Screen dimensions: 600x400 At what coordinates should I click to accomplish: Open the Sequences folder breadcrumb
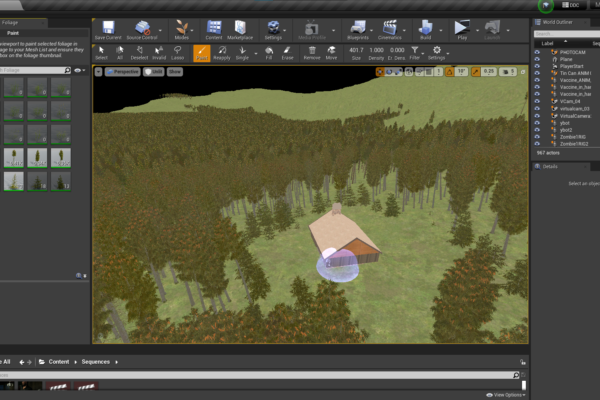(x=96, y=362)
